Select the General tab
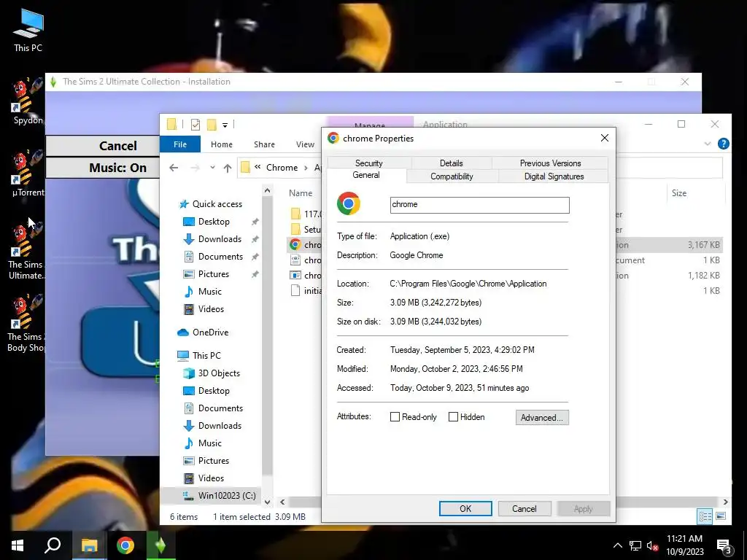Screen dimensions: 747x560 coord(366,175)
